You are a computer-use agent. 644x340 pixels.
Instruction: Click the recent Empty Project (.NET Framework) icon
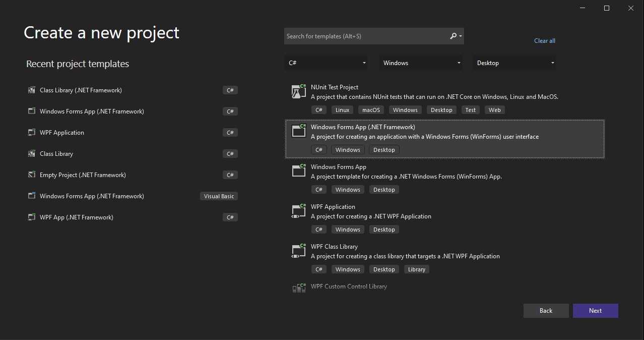click(x=32, y=175)
